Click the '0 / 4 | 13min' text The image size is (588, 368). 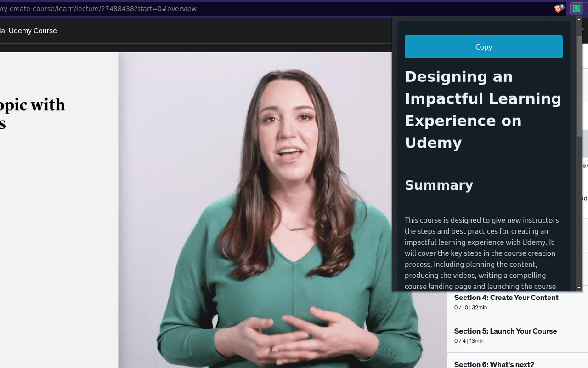(469, 341)
